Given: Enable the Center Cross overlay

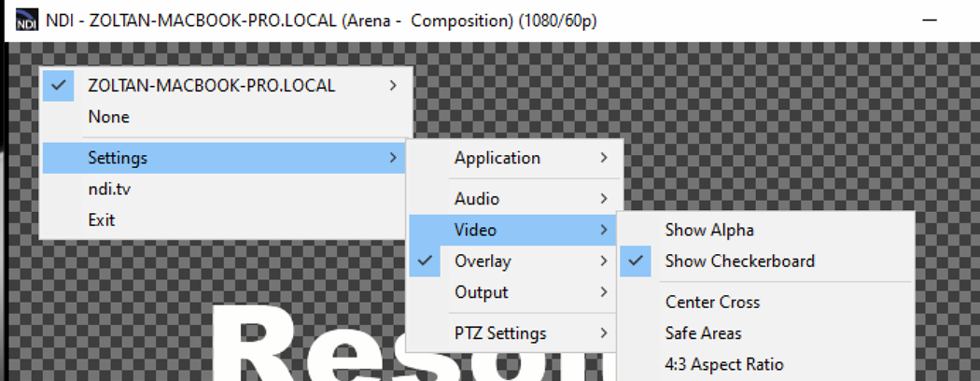Looking at the screenshot, I should coord(712,303).
